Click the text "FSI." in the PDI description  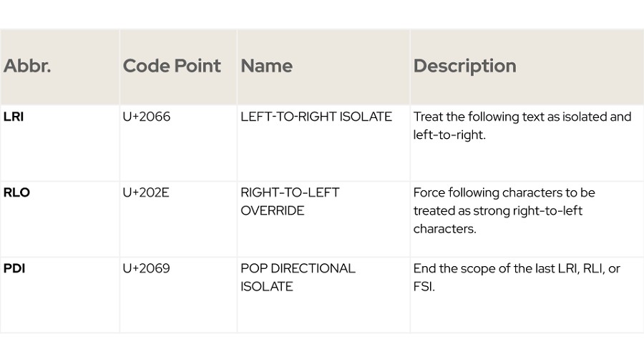coord(424,286)
